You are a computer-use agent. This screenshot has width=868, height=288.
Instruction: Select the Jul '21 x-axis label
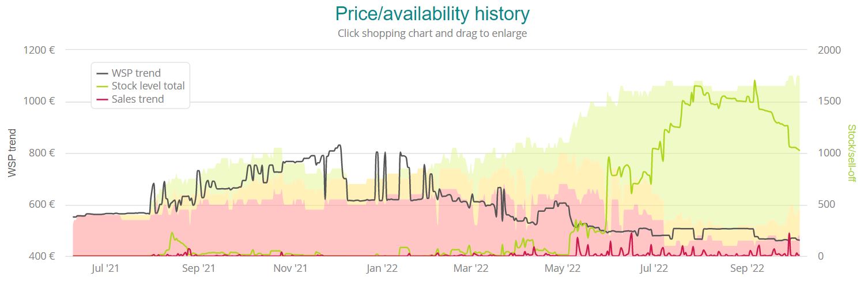coord(105,268)
